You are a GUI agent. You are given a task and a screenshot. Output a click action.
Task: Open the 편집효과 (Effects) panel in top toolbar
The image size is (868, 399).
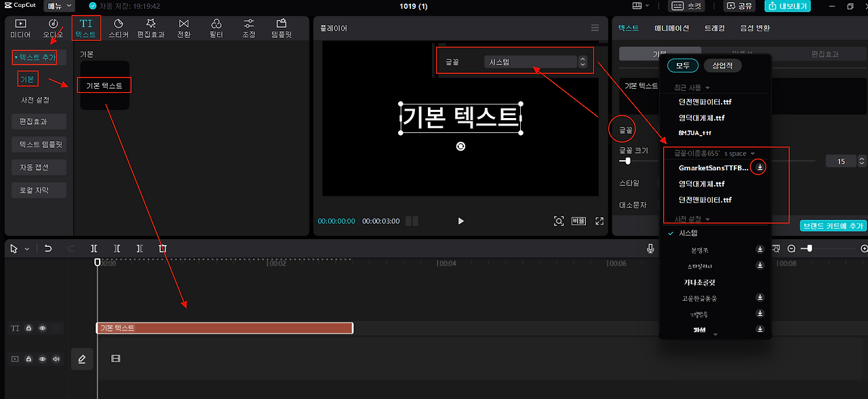click(x=151, y=28)
